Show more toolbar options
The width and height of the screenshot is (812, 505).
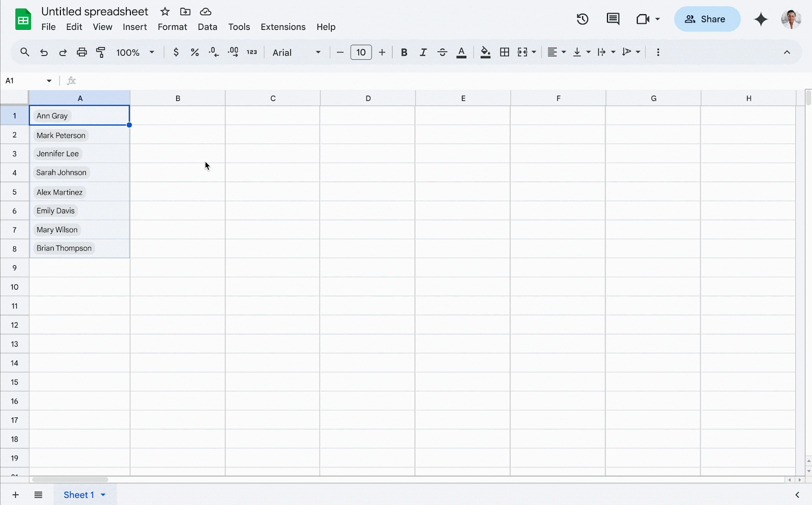click(x=658, y=52)
